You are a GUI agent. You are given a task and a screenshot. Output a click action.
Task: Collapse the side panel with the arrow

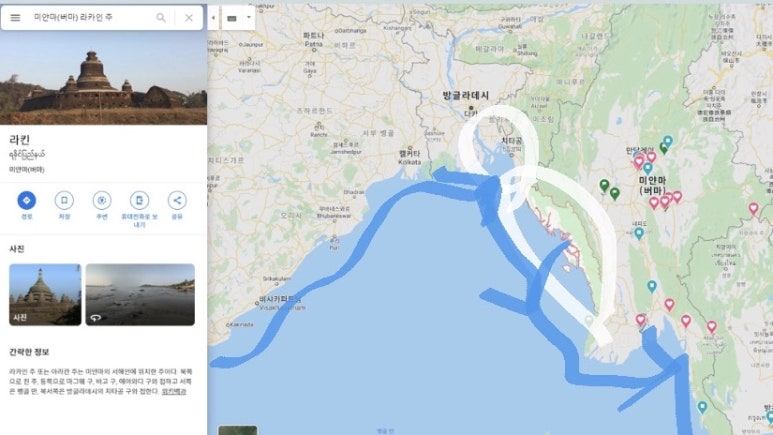click(213, 18)
